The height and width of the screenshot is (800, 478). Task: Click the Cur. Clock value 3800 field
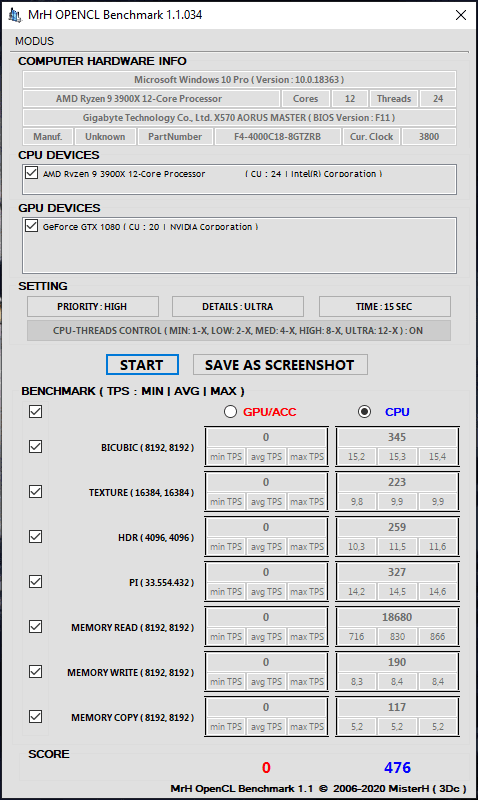coord(429,137)
